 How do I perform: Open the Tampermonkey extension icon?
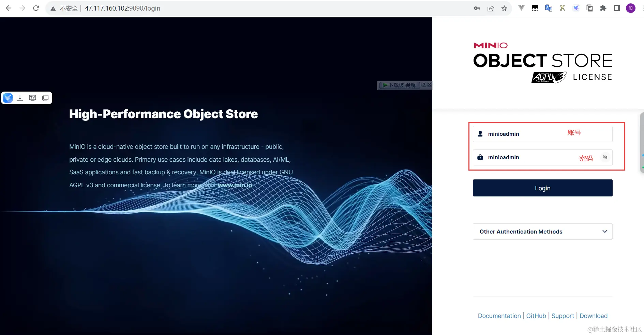pos(535,8)
